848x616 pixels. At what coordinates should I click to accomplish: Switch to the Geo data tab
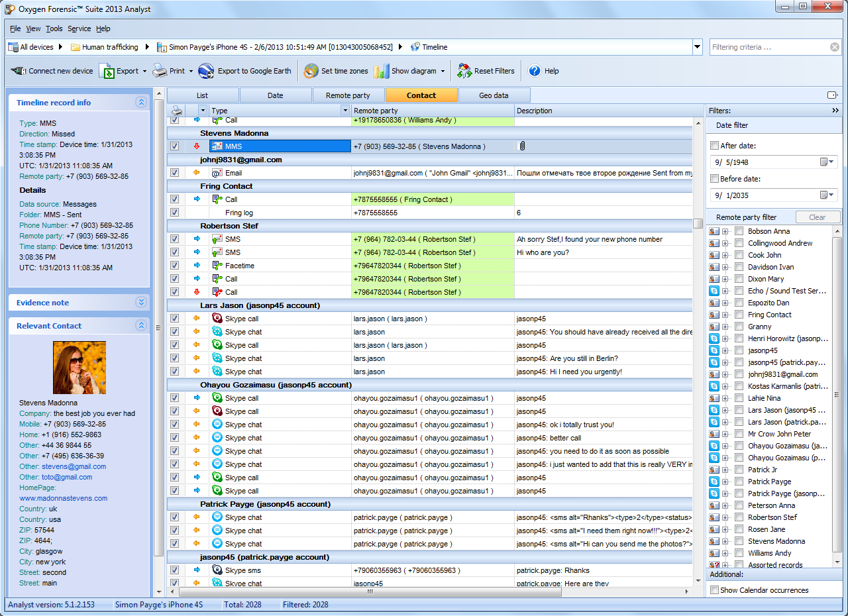point(494,95)
